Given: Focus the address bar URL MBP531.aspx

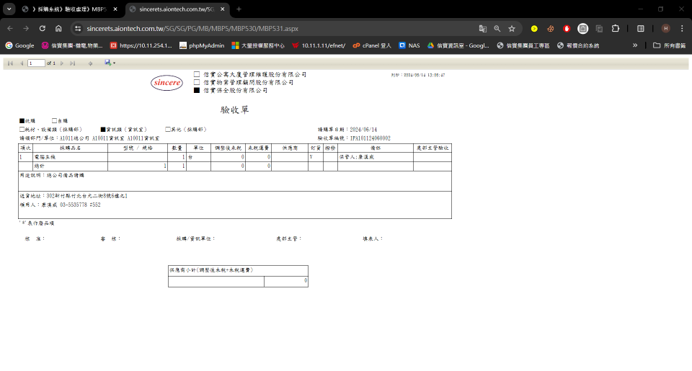Looking at the screenshot, I should [x=192, y=28].
